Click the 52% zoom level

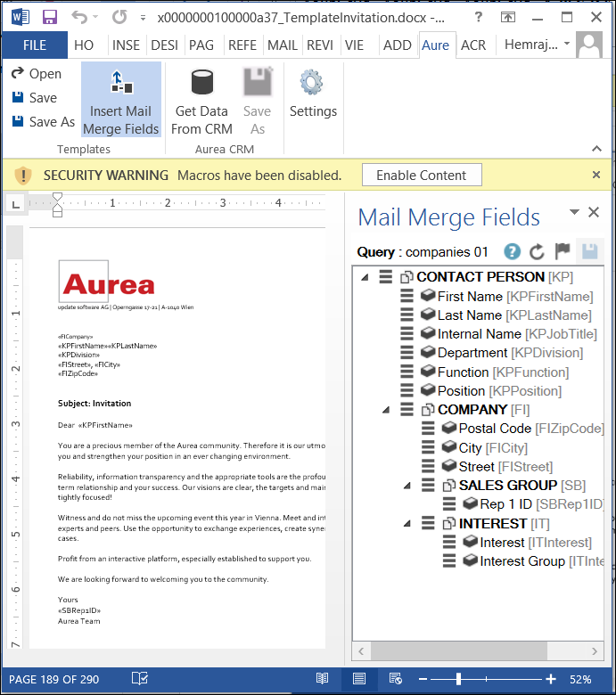580,680
